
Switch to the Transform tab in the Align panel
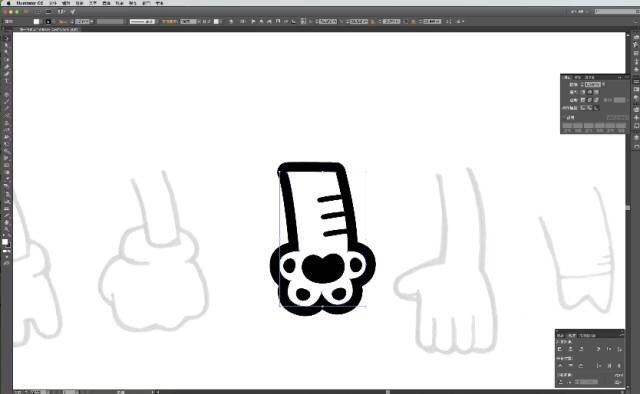click(560, 336)
